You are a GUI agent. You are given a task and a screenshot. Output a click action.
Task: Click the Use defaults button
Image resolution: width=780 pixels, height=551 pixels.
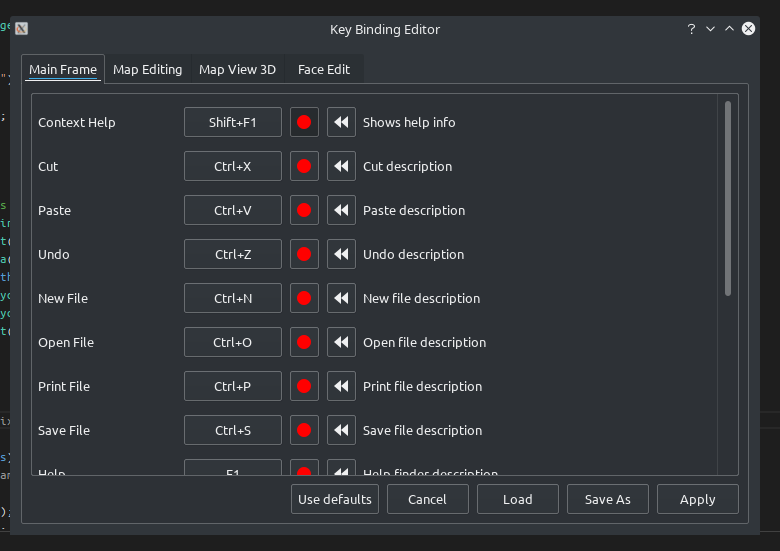[335, 499]
